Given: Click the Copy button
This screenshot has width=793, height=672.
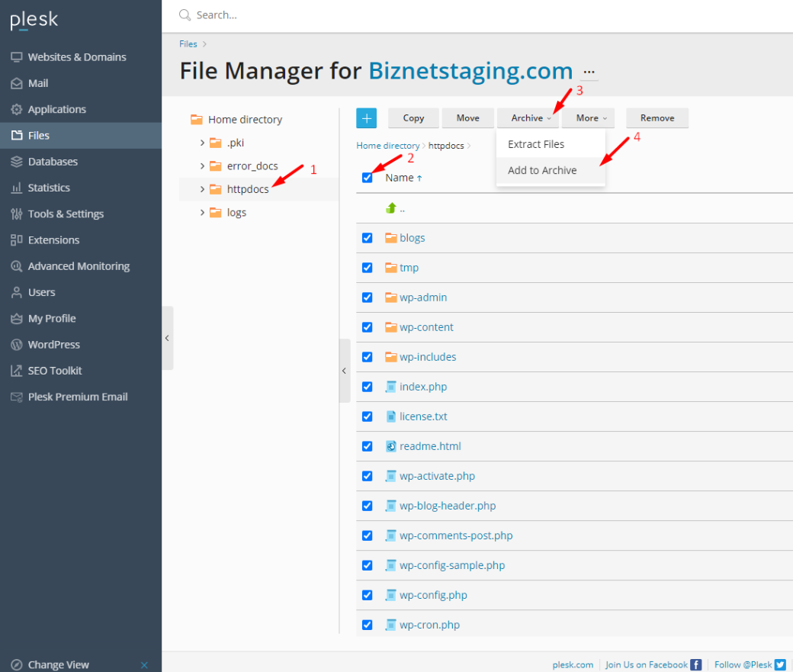Looking at the screenshot, I should click(413, 118).
